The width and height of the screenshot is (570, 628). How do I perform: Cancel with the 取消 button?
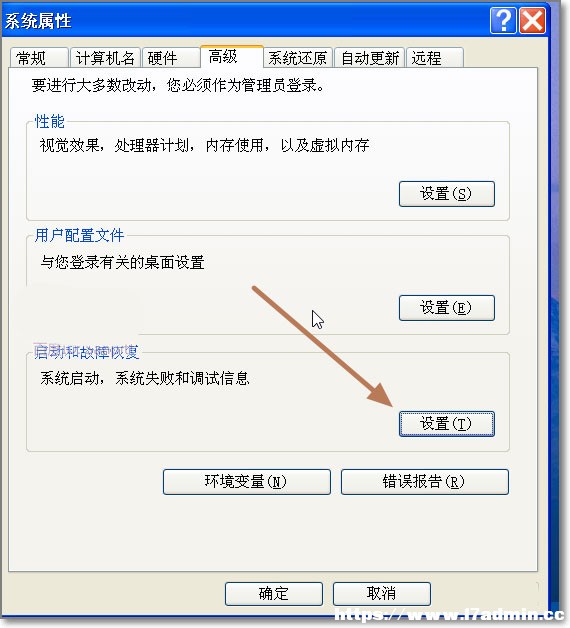click(x=382, y=594)
